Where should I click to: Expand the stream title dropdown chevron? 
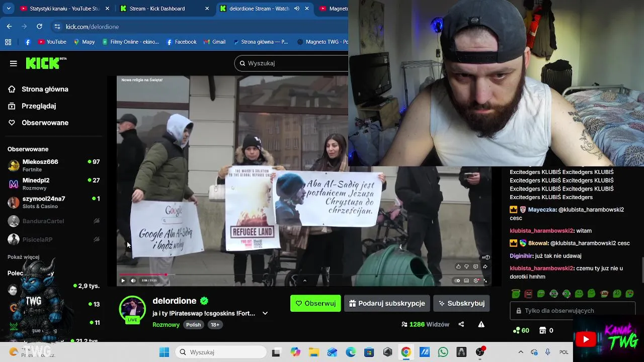(x=265, y=313)
